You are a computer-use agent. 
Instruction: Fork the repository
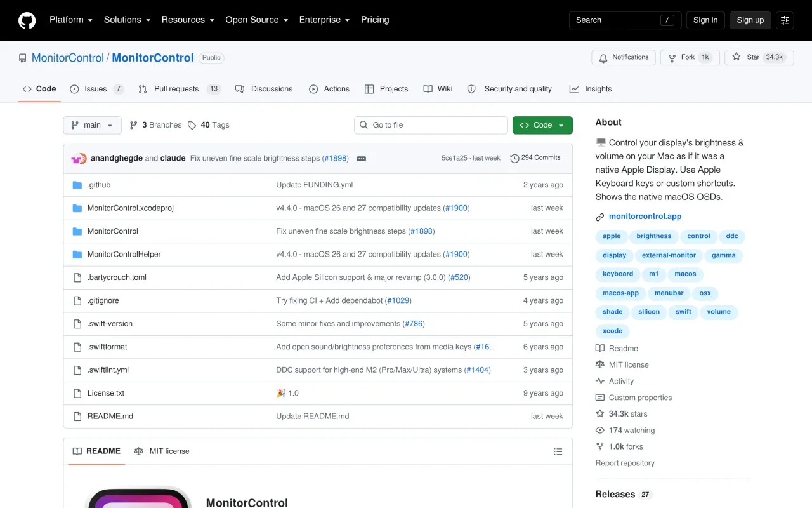pyautogui.click(x=690, y=57)
